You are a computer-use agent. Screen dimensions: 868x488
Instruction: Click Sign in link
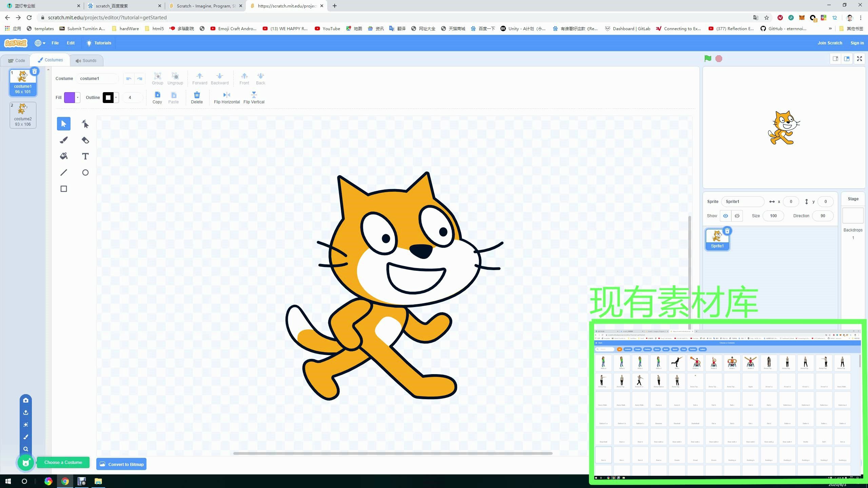point(857,43)
